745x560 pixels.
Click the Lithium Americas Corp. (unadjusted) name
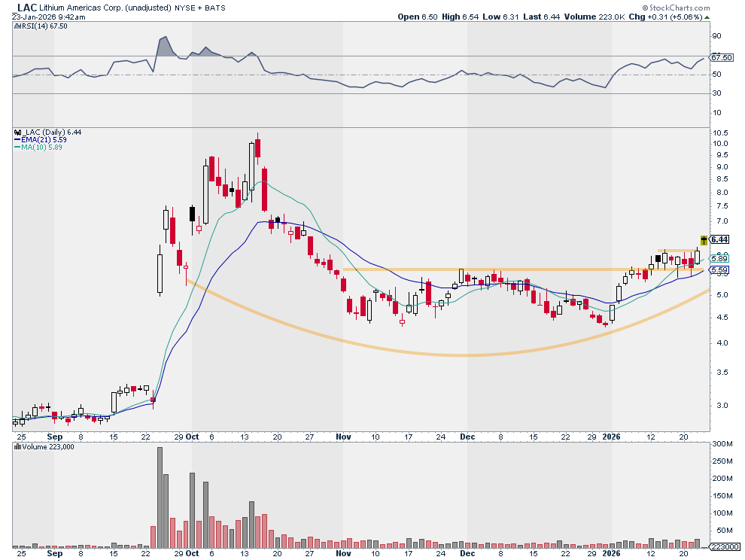click(105, 8)
